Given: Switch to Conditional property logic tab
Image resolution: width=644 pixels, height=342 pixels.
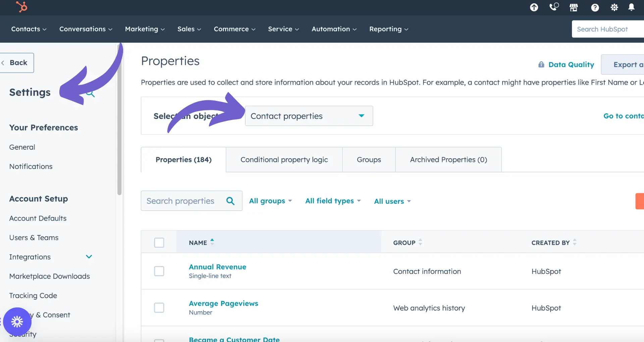Looking at the screenshot, I should click(284, 160).
